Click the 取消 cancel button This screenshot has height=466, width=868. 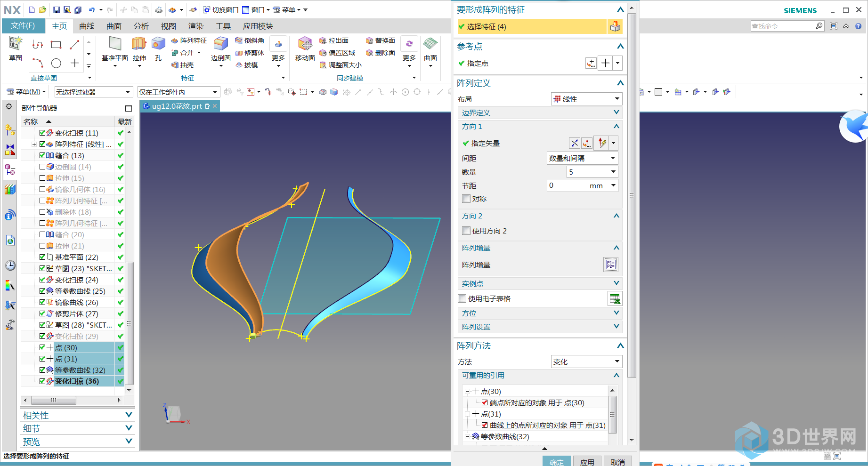pyautogui.click(x=617, y=462)
